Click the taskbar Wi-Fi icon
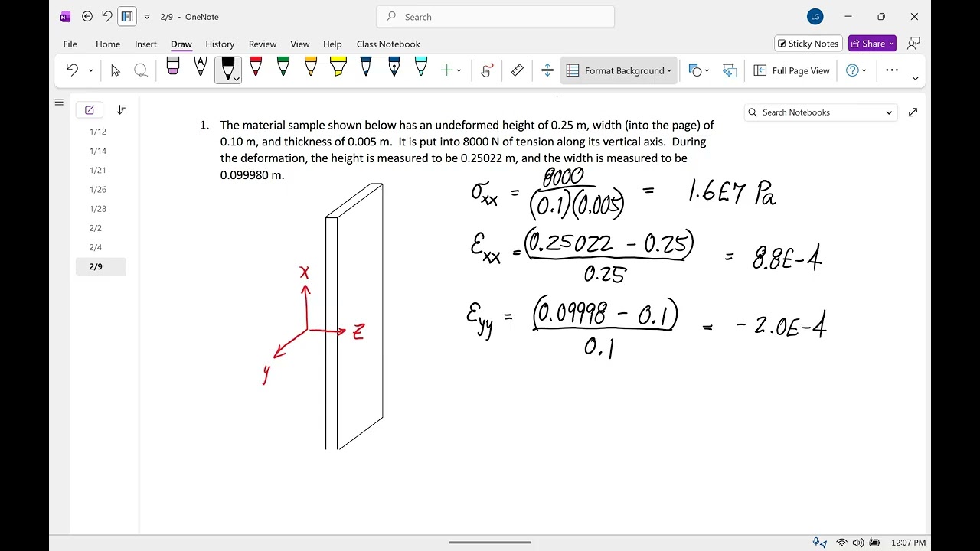The width and height of the screenshot is (980, 551). click(x=842, y=543)
